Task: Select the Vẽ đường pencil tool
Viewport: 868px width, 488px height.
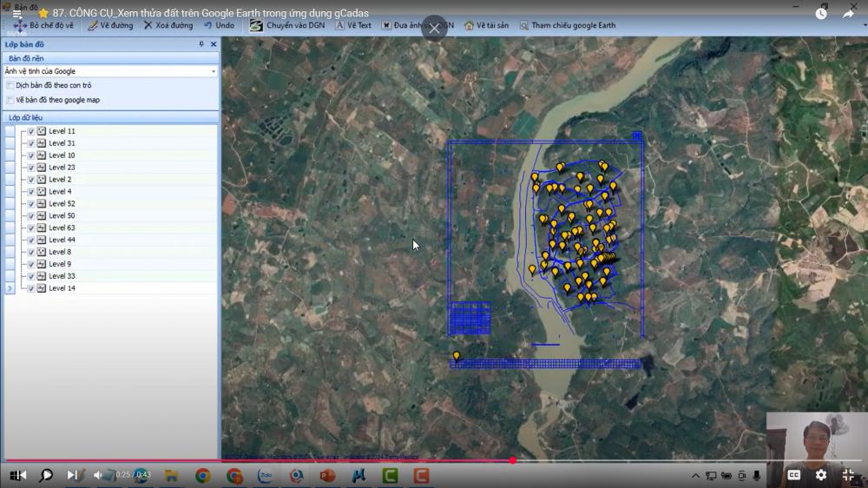Action: [x=110, y=25]
